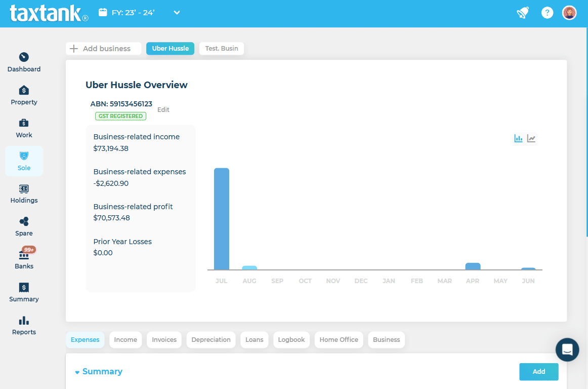The width and height of the screenshot is (588, 389).
Task: Click the Prior Year Losses amount $0.00
Action: coord(103,253)
